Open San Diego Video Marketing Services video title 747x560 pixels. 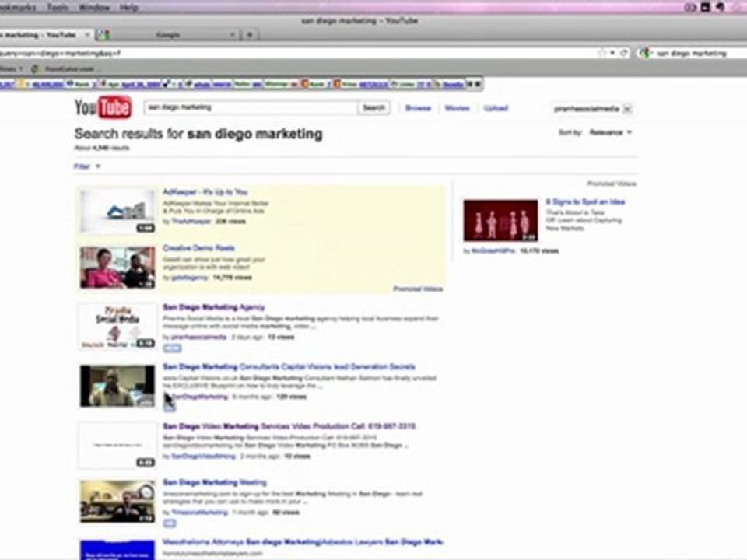(289, 426)
